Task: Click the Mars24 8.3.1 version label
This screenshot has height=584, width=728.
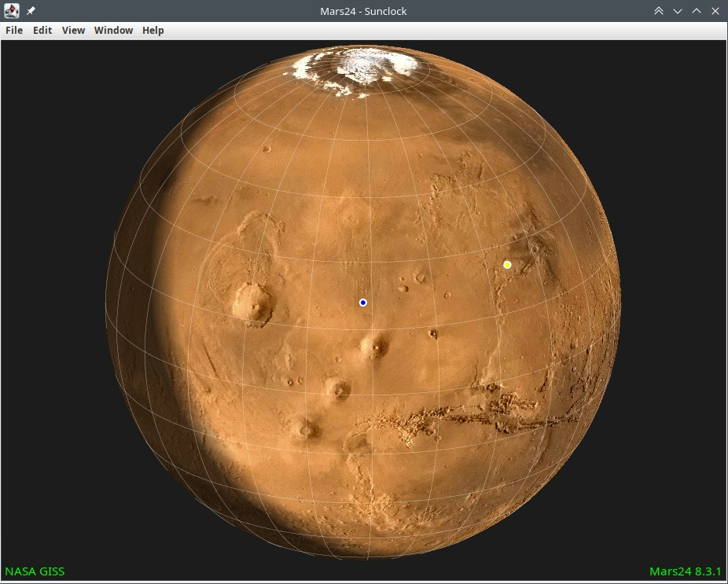Action: coord(686,571)
